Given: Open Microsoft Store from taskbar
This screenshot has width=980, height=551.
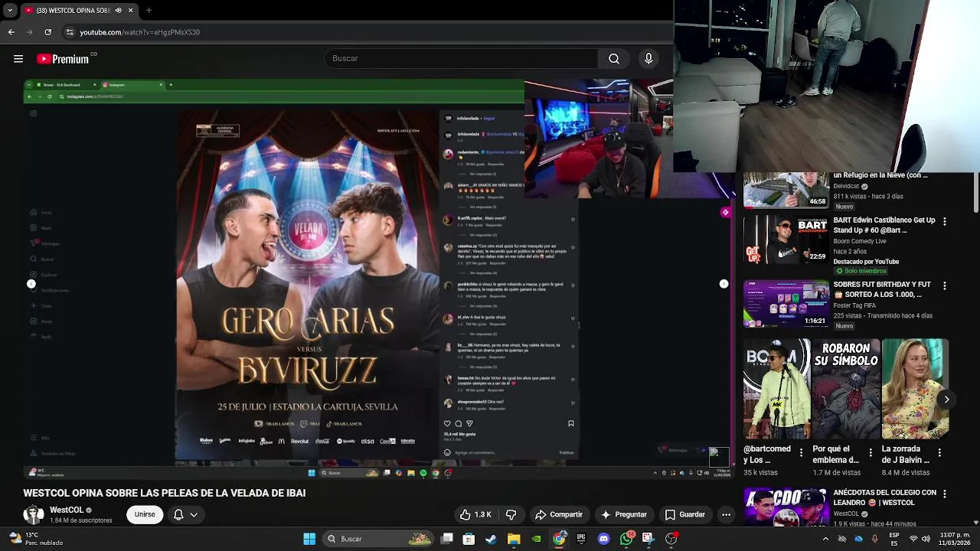Looking at the screenshot, I should (x=469, y=539).
